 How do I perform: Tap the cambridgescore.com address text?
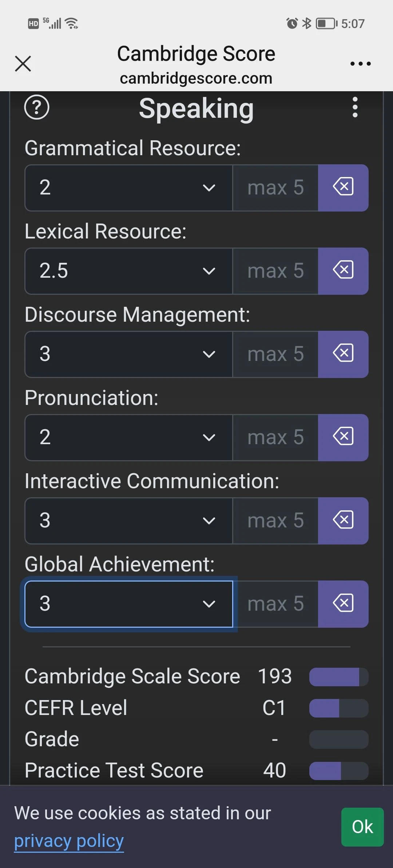click(196, 78)
